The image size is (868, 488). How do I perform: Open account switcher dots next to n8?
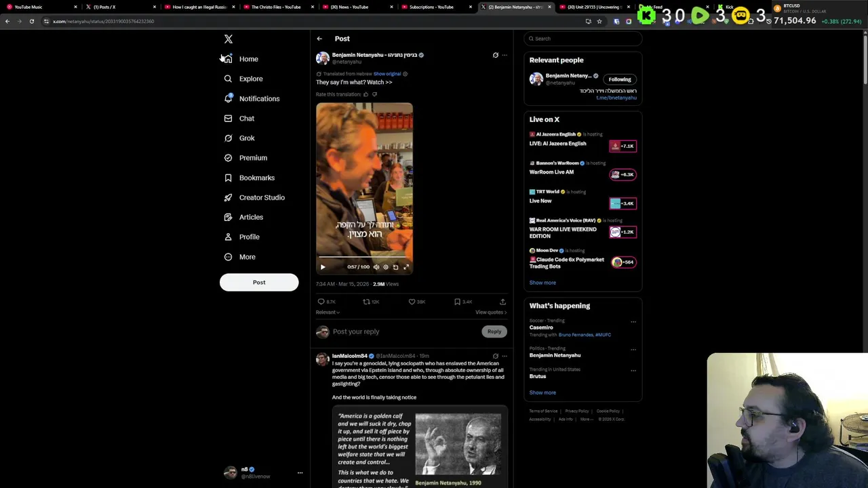(300, 473)
